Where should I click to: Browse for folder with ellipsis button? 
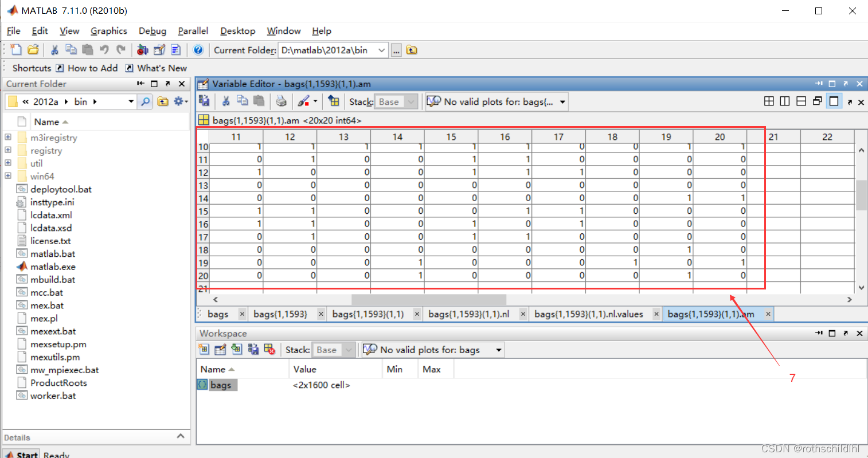pos(396,50)
